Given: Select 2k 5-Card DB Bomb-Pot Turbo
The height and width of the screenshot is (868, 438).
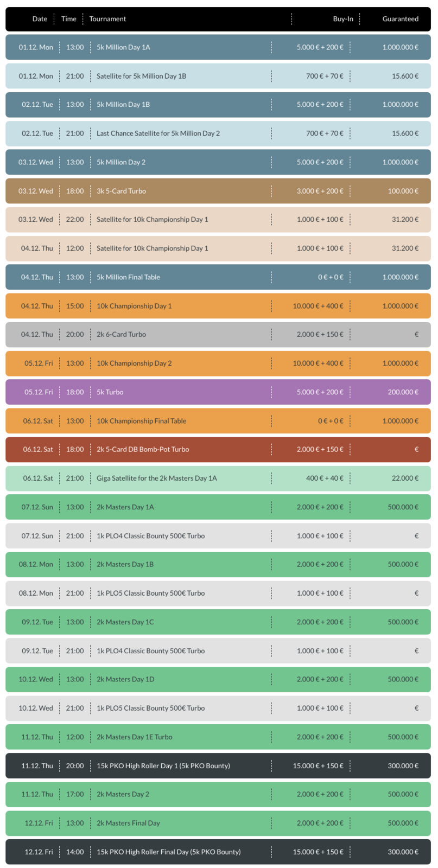Looking at the screenshot, I should click(143, 450).
